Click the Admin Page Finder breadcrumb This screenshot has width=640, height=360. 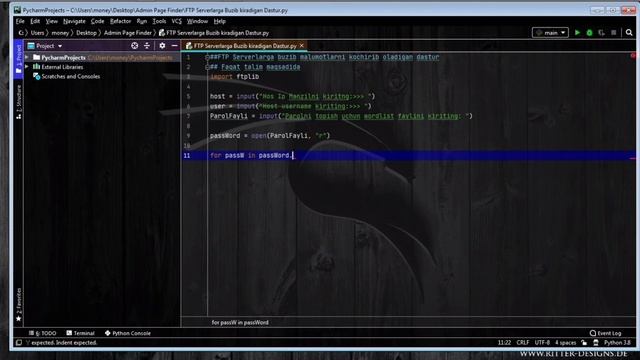coord(127,33)
